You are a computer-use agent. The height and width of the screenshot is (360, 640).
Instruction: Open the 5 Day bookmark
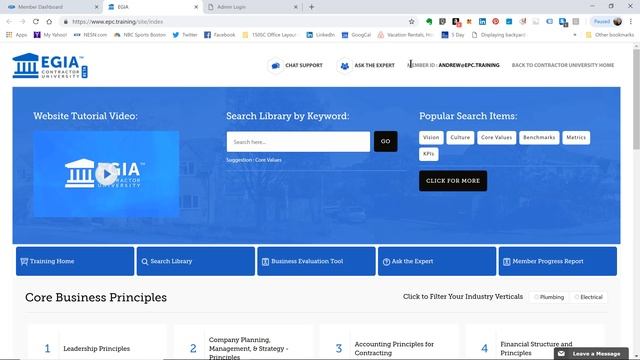click(x=453, y=35)
